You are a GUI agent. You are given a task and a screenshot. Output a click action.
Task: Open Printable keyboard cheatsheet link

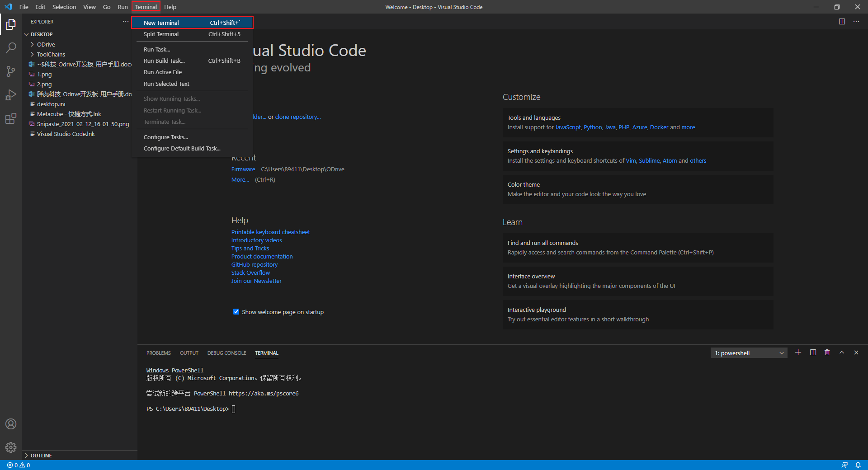click(x=270, y=232)
